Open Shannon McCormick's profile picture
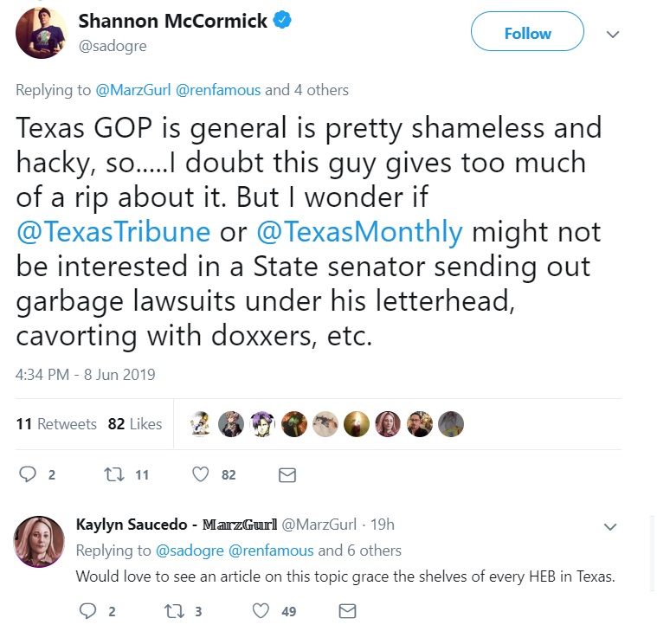The width and height of the screenshot is (657, 644). point(42,33)
